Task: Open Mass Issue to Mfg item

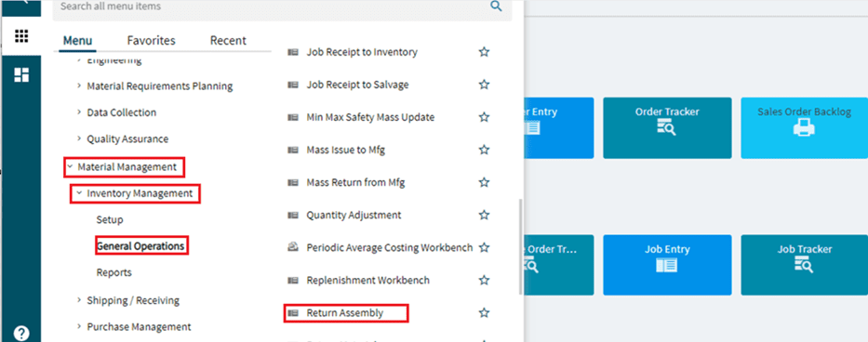Action: click(x=346, y=150)
